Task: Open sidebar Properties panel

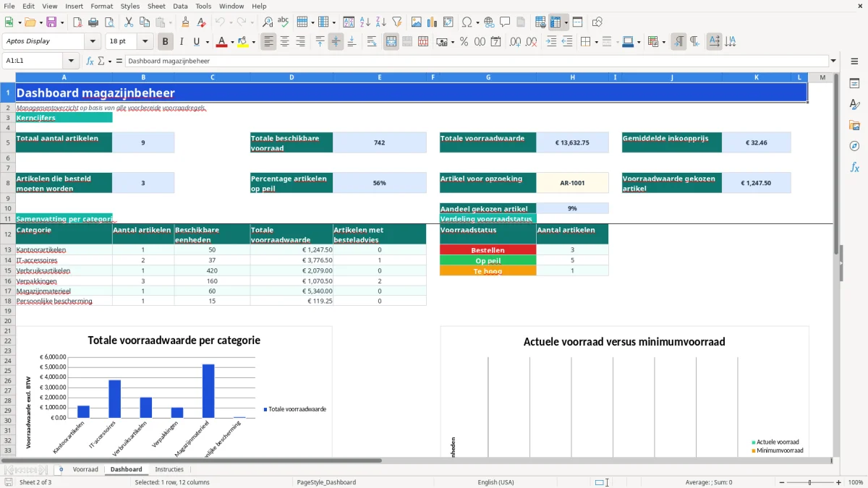Action: click(x=854, y=83)
